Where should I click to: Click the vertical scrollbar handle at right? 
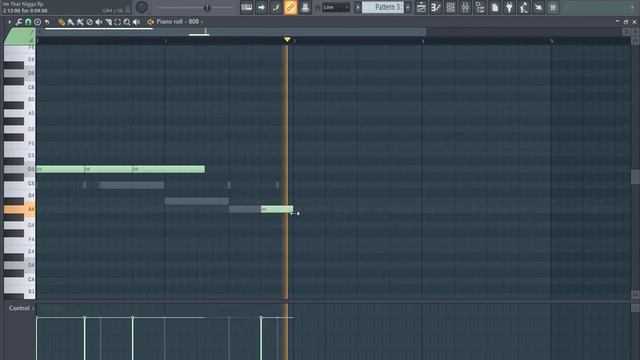635,177
